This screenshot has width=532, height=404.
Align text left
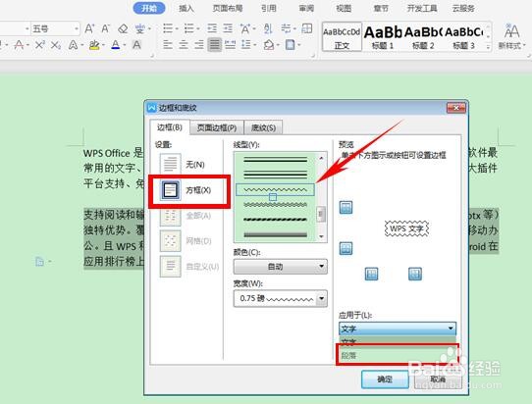[x=168, y=45]
